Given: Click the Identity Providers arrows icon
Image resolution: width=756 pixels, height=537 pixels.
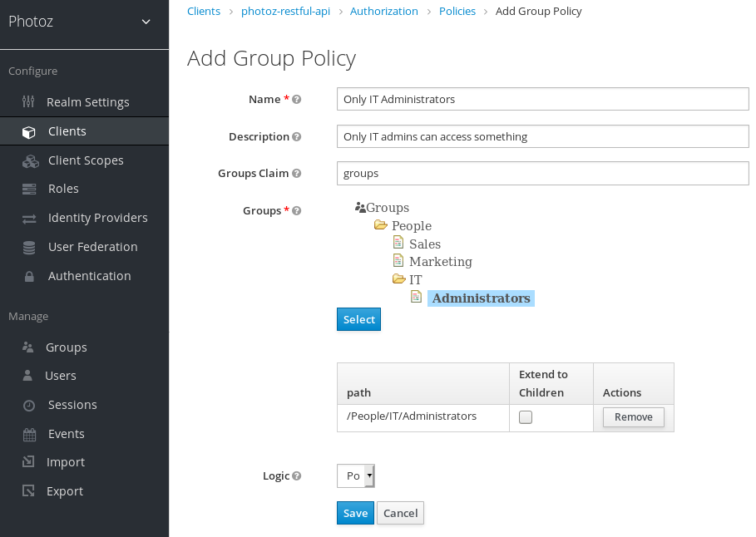Looking at the screenshot, I should pyautogui.click(x=29, y=219).
